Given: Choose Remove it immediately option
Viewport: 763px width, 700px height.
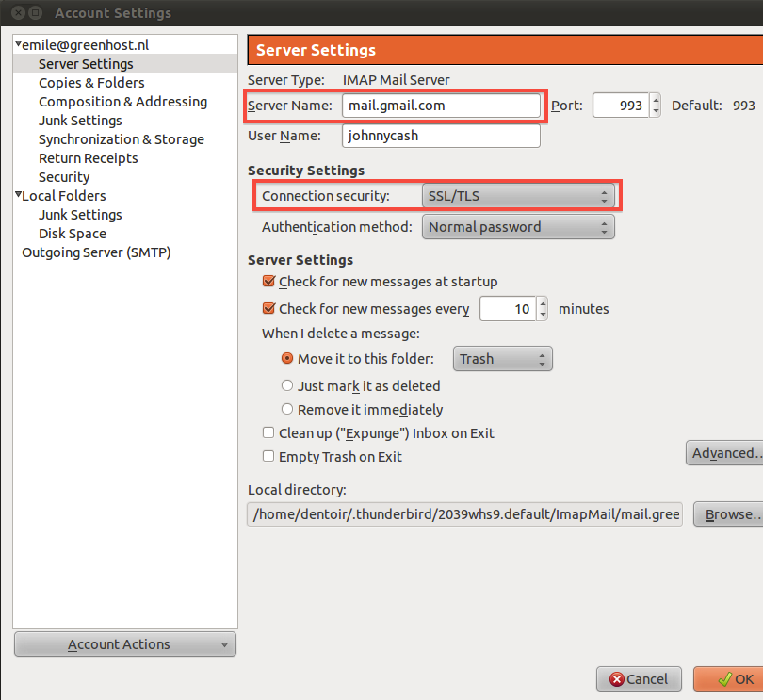Looking at the screenshot, I should coord(288,410).
